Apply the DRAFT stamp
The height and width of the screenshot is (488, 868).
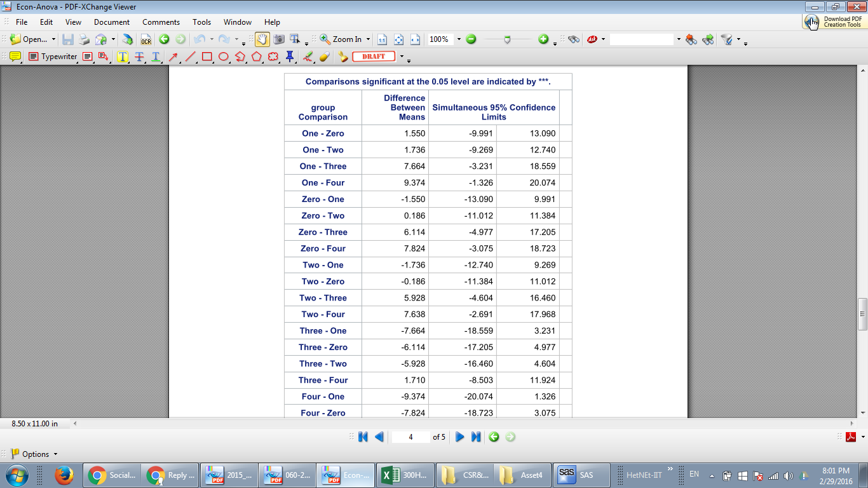(374, 57)
